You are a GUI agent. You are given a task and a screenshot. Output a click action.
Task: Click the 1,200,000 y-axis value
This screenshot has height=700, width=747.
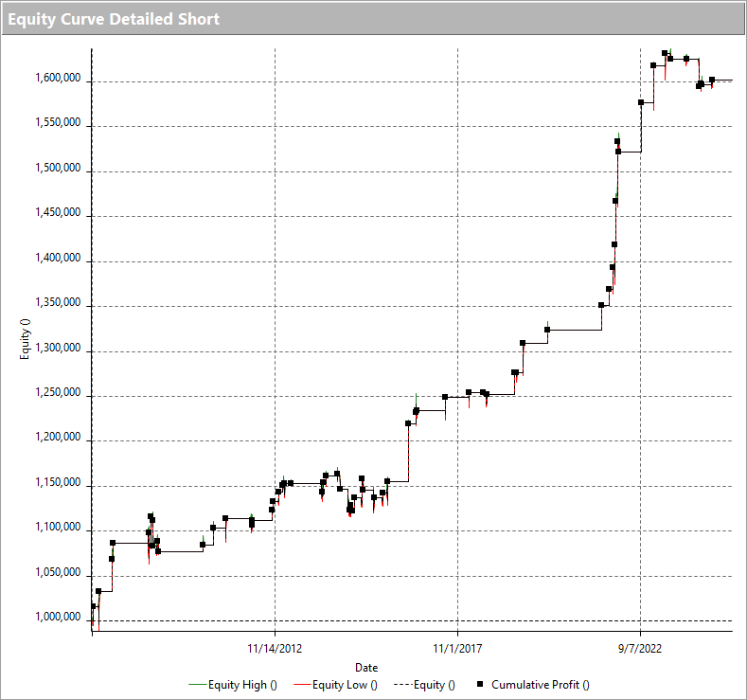pos(58,437)
